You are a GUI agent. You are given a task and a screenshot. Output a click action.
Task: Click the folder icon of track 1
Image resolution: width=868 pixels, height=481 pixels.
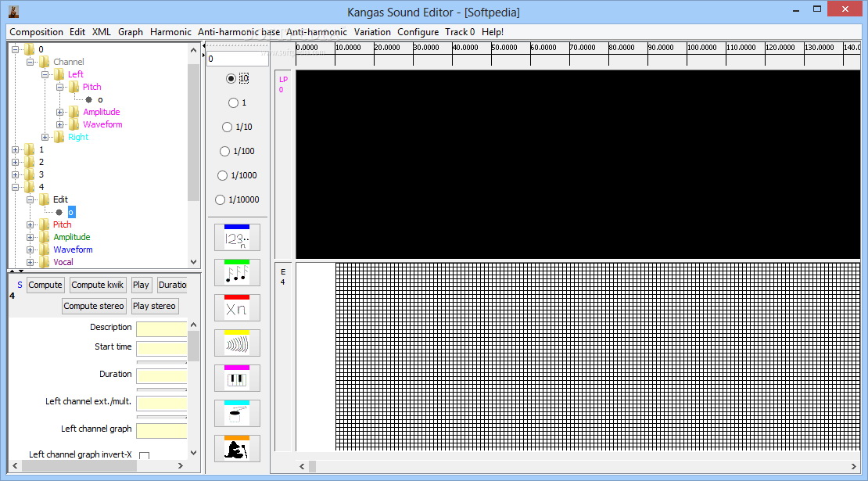point(30,149)
